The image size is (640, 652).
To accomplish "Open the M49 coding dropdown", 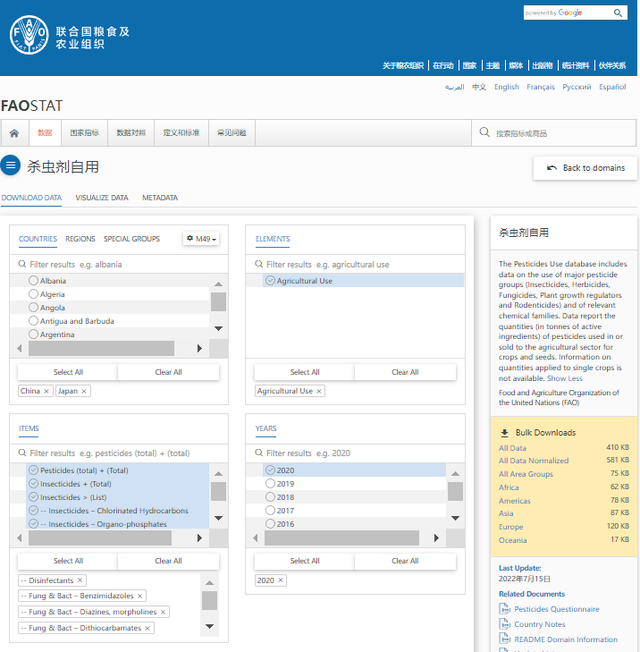I will pyautogui.click(x=201, y=239).
